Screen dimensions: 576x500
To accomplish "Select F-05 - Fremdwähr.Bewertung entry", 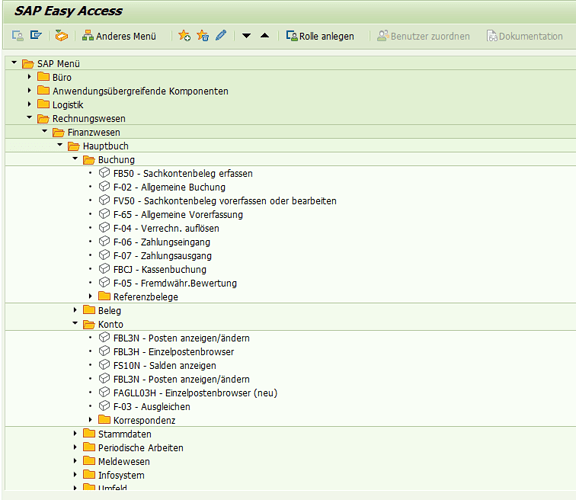I will (175, 283).
